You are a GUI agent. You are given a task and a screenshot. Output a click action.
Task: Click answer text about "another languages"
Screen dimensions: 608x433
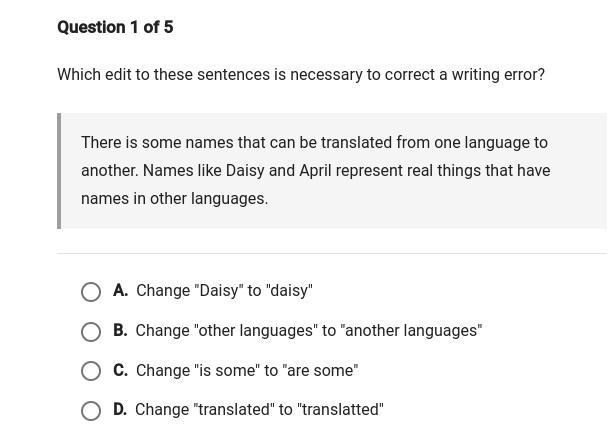[x=308, y=331]
